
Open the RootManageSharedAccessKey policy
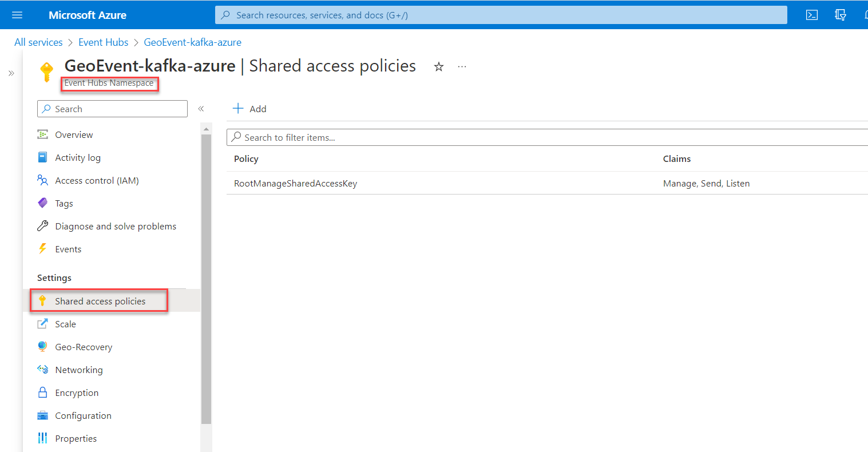coord(295,183)
